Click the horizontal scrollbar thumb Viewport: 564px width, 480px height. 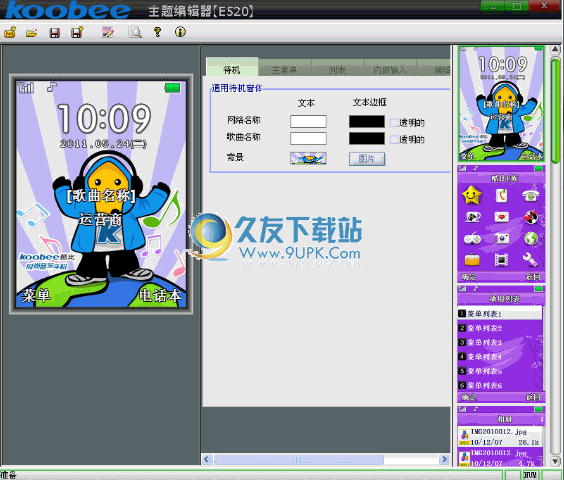(x=299, y=459)
